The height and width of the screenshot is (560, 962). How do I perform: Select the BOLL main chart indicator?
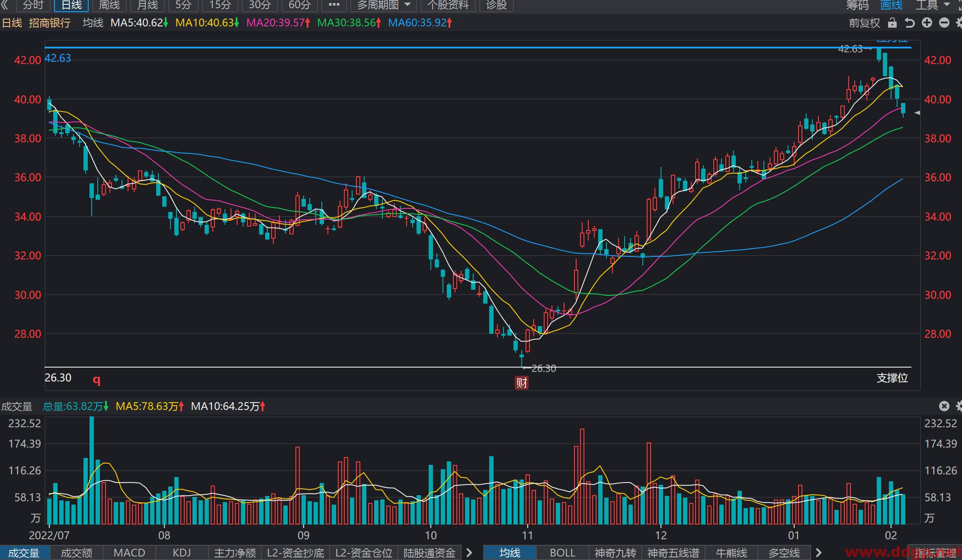point(562,553)
